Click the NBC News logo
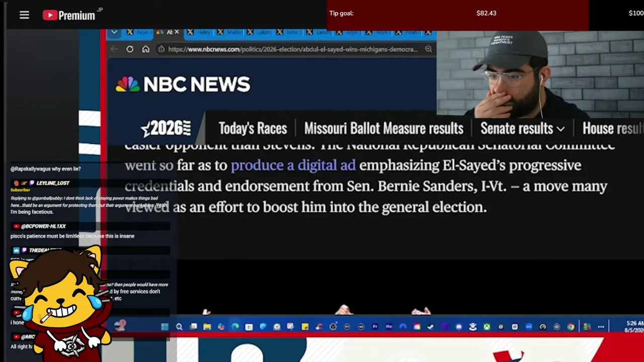Screen dimensions: 644x362 point(183,84)
